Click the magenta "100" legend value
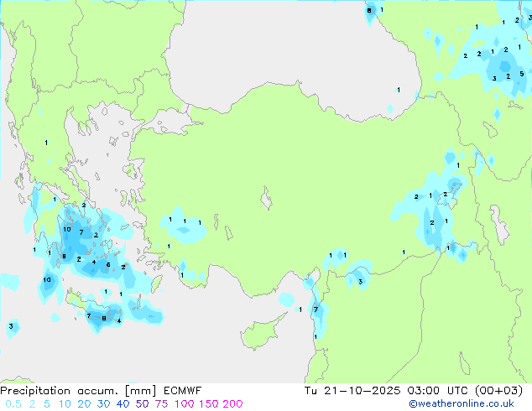Screen dimensions: 532x411 click(x=185, y=404)
